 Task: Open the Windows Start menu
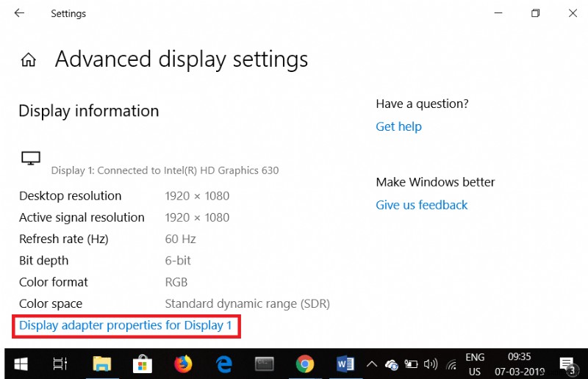[x=21, y=364]
